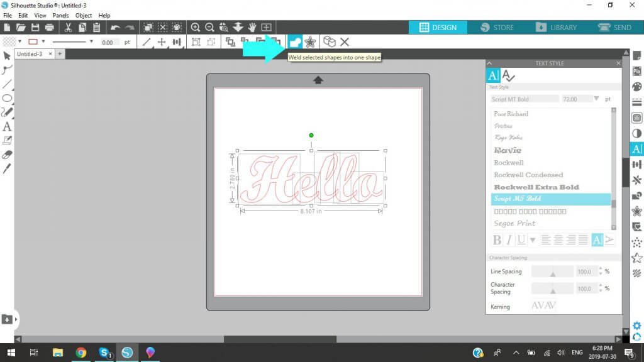Image resolution: width=644 pixels, height=362 pixels.
Task: Toggle Underline text formatting
Action: 521,239
